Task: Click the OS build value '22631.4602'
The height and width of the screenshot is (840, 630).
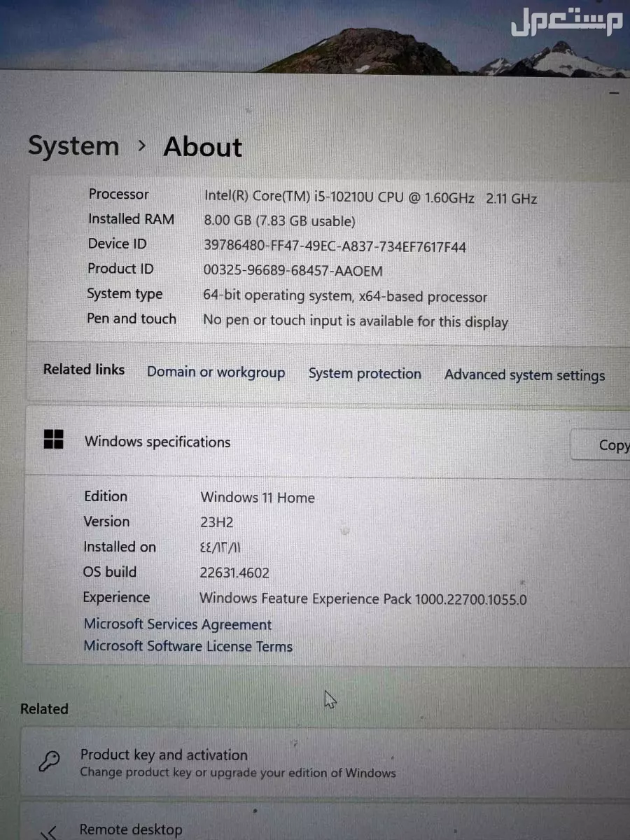Action: (234, 573)
